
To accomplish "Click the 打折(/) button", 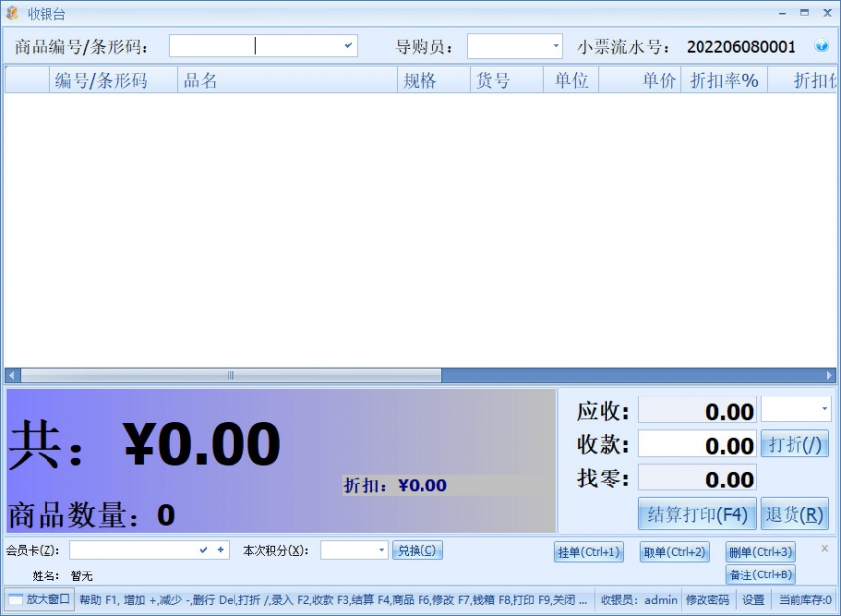I will pyautogui.click(x=795, y=444).
